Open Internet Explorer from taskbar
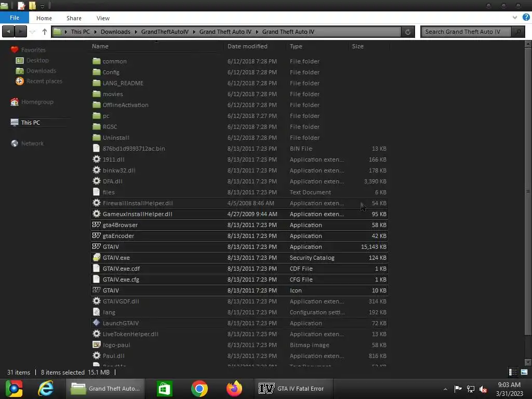 [x=46, y=389]
